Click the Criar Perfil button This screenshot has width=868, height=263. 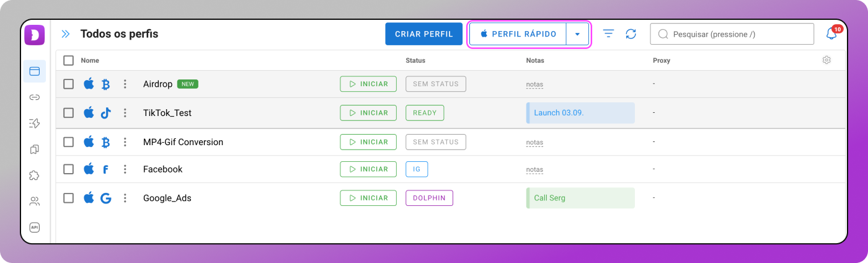pos(424,34)
